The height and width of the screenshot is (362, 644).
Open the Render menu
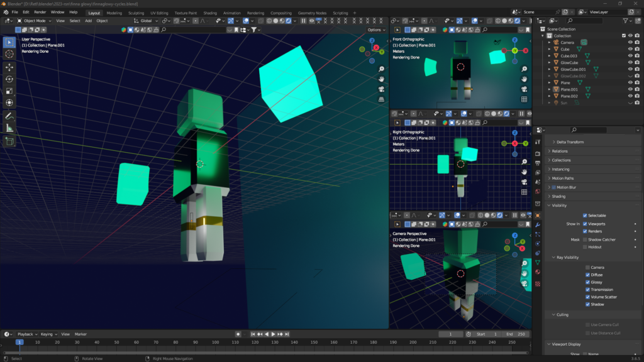(40, 12)
